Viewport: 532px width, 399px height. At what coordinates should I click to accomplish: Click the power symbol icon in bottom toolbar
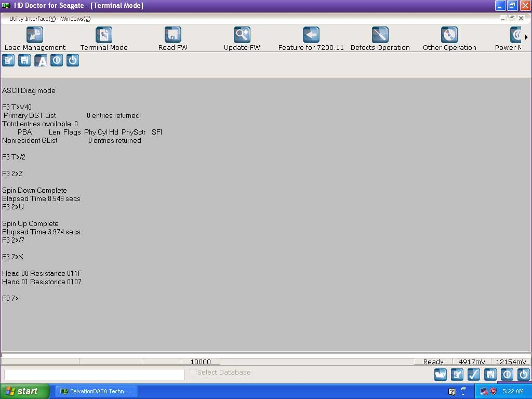(524, 375)
